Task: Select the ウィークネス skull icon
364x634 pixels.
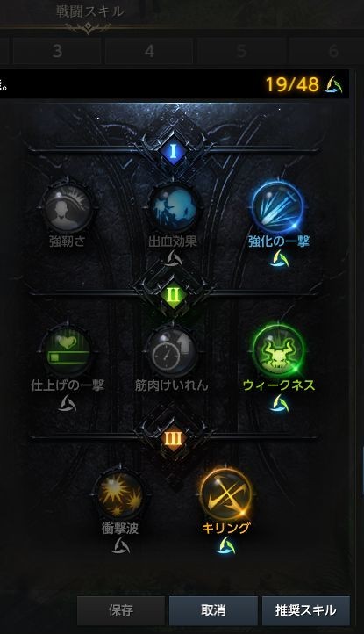Action: pyautogui.click(x=278, y=351)
